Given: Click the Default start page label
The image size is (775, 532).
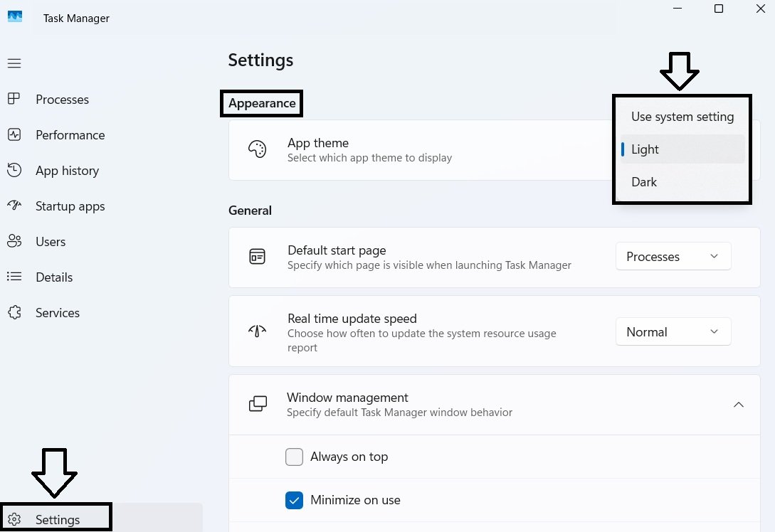Looking at the screenshot, I should pyautogui.click(x=337, y=250).
